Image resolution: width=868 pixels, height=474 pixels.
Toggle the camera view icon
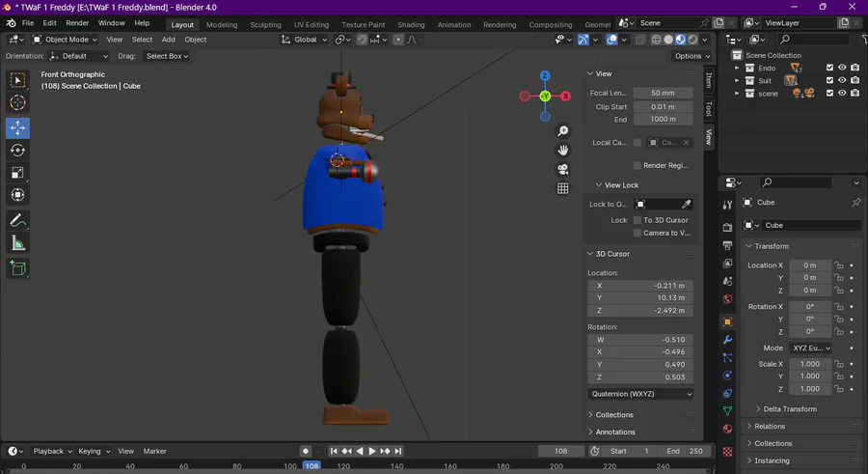click(563, 169)
